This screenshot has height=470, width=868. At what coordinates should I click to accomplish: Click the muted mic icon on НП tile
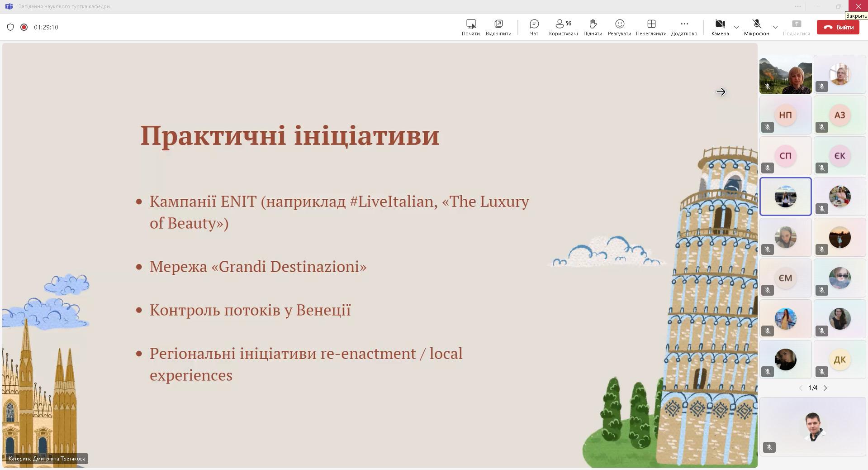(x=768, y=127)
